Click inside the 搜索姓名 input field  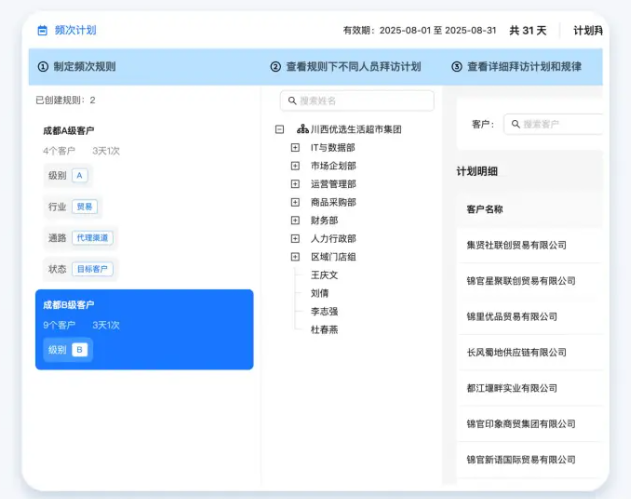360,101
